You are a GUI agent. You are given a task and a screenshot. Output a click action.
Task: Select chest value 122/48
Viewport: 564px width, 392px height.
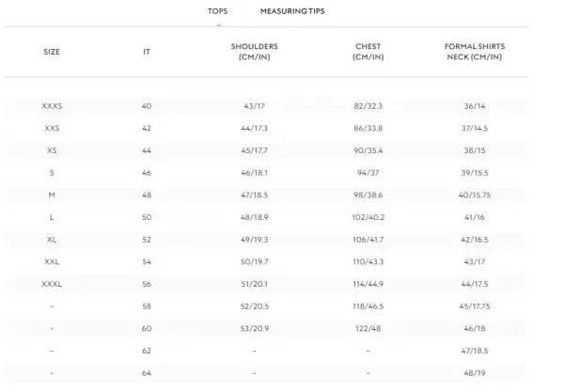pyautogui.click(x=368, y=328)
